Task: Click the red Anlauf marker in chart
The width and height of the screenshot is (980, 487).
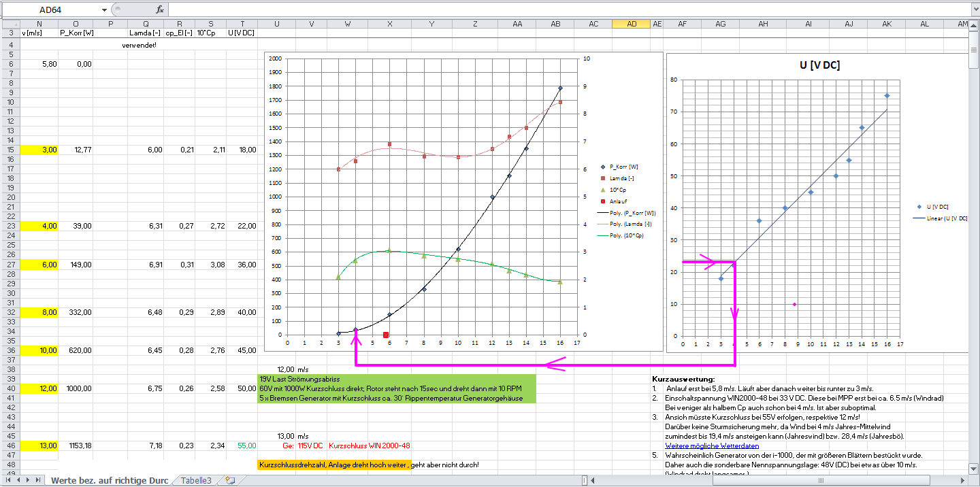Action: click(386, 335)
